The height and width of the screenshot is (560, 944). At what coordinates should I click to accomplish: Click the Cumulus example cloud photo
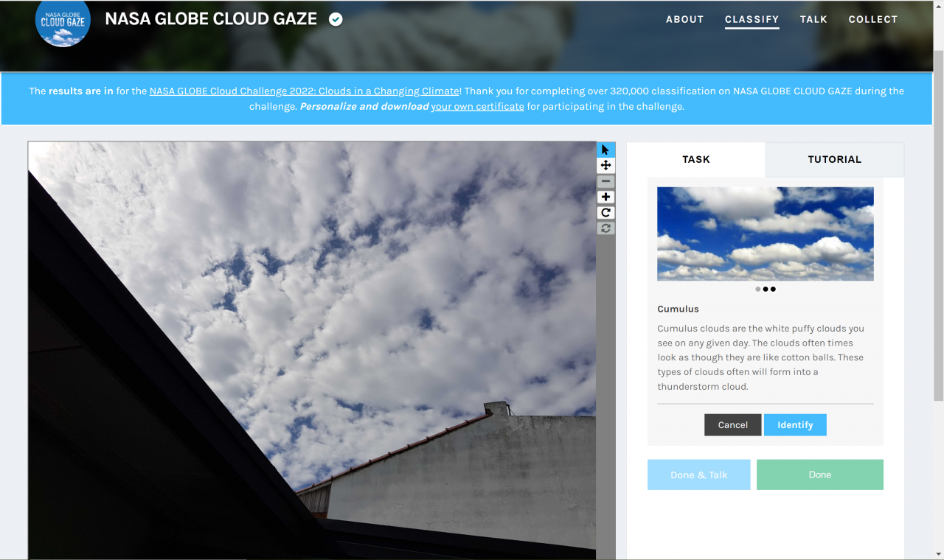(766, 234)
